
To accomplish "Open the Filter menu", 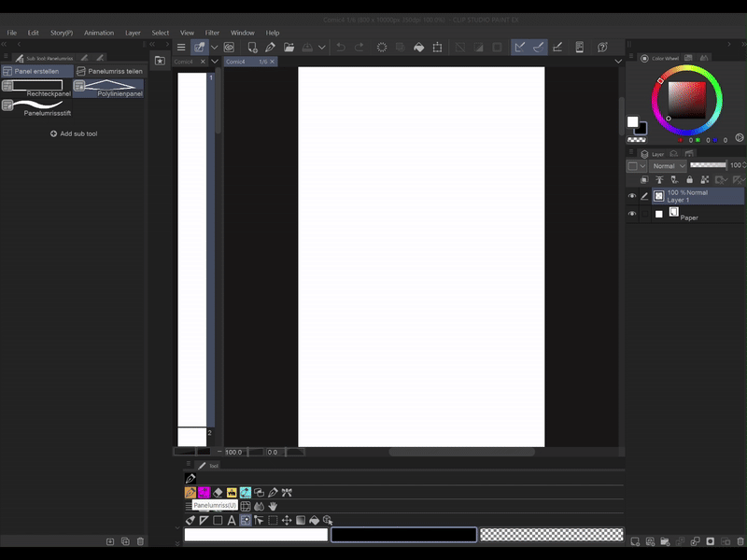I will coord(212,33).
